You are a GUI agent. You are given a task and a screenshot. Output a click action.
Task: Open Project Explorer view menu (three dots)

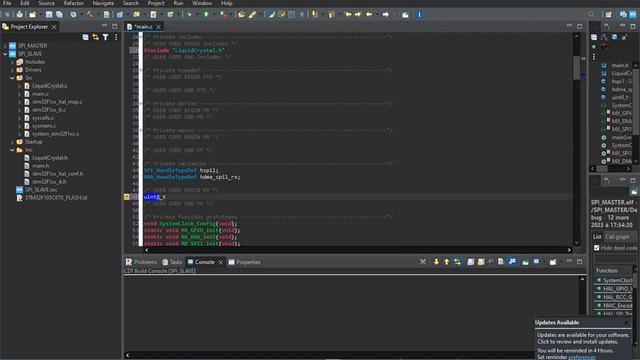click(116, 37)
